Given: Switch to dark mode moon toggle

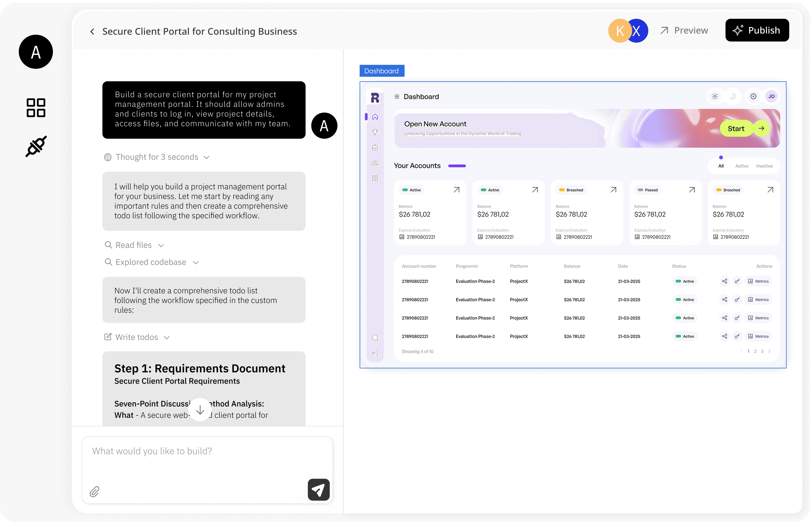Looking at the screenshot, I should (733, 96).
